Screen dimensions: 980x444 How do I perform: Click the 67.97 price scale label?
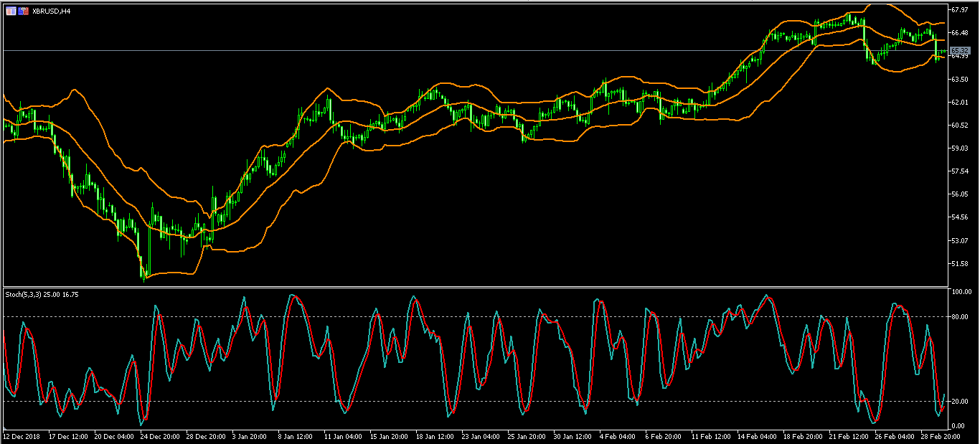(x=959, y=10)
